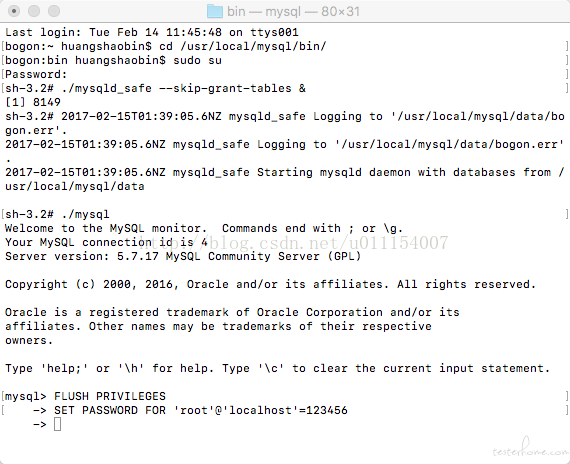
Task: Click the red close window button
Action: tap(14, 11)
